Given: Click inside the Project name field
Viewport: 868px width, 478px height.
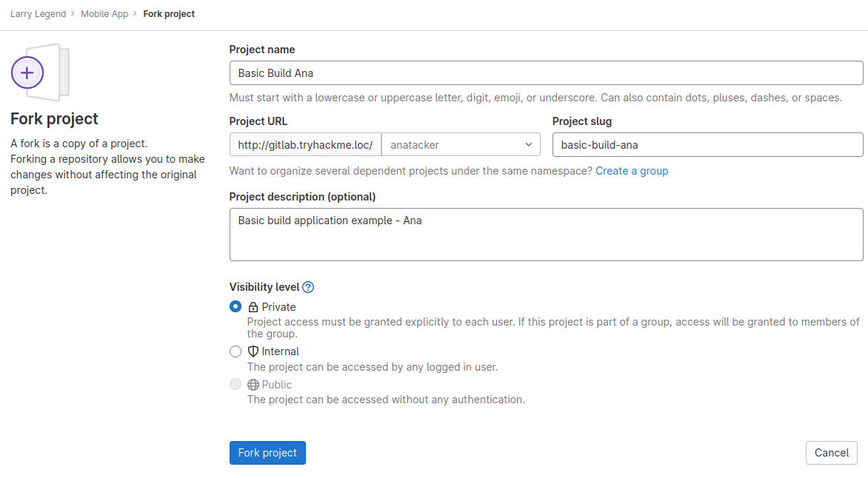Looking at the screenshot, I should click(x=546, y=73).
